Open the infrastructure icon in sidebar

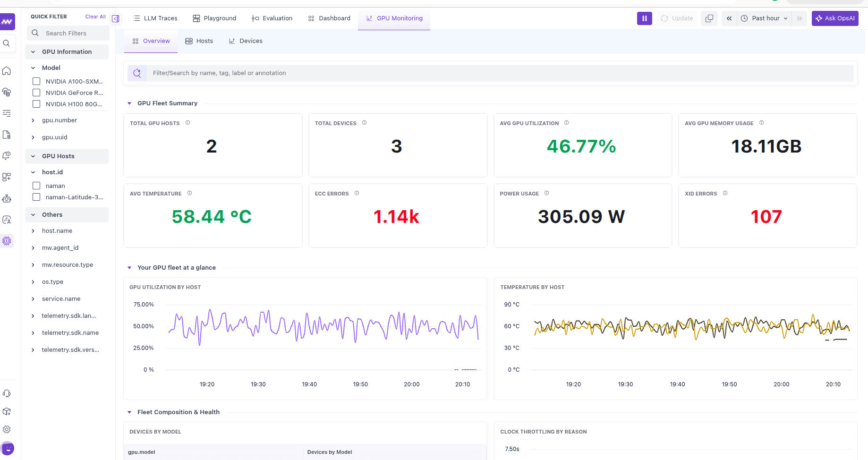[7, 92]
